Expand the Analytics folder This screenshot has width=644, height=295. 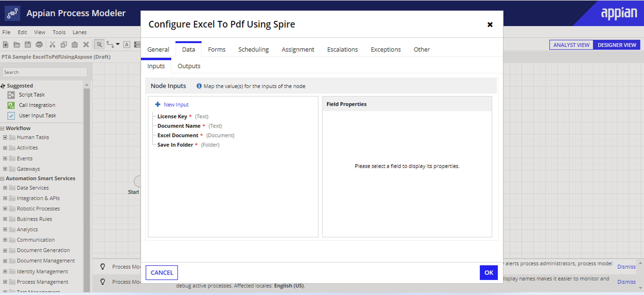[x=5, y=229]
